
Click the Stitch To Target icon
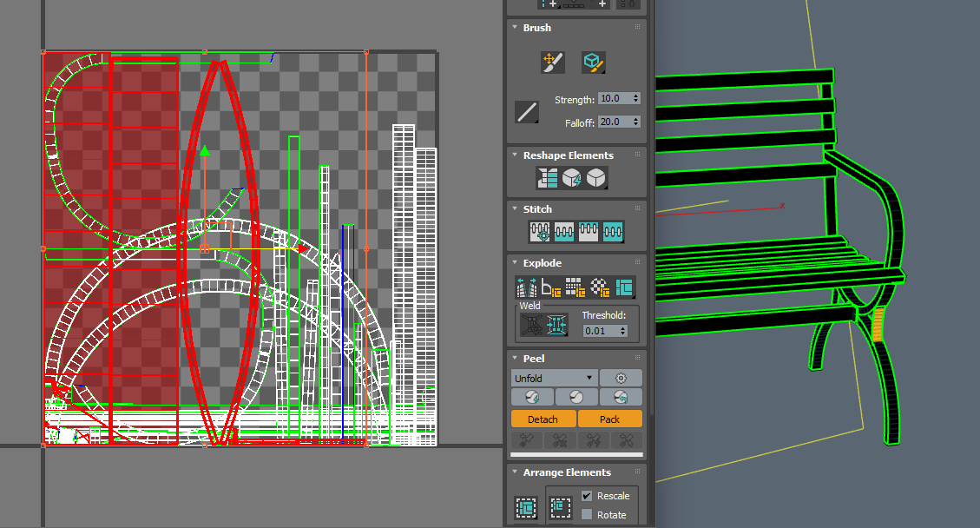(x=540, y=233)
